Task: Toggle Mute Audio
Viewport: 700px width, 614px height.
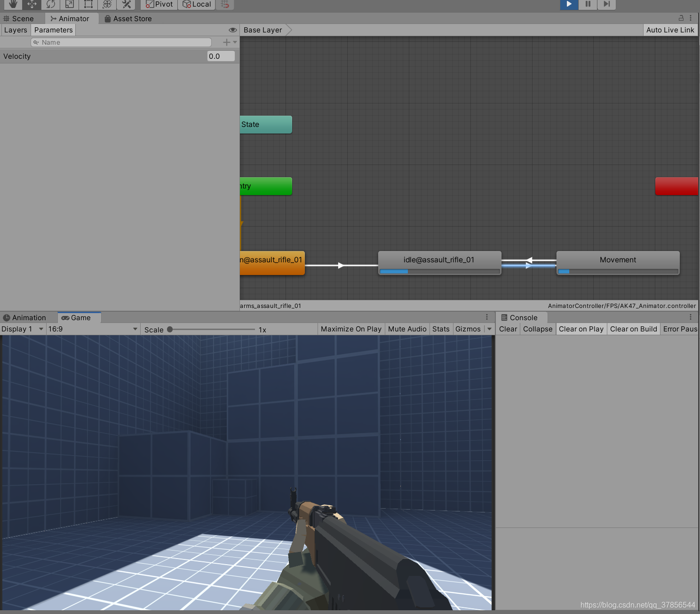Action: point(407,329)
